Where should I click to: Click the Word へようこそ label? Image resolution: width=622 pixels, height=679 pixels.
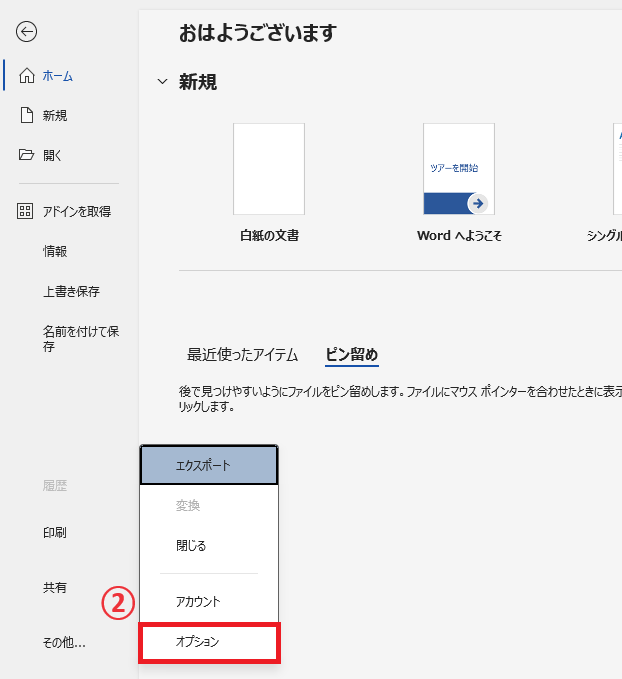(459, 236)
